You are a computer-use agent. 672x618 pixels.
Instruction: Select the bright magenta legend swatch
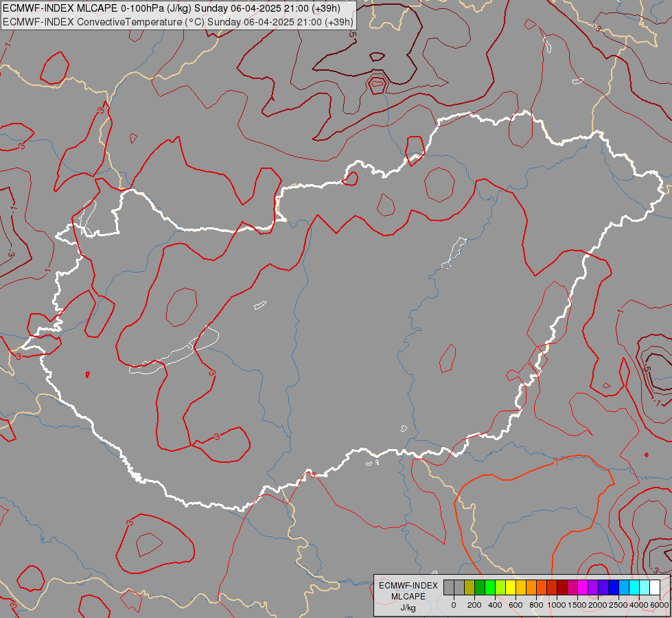pos(583,588)
